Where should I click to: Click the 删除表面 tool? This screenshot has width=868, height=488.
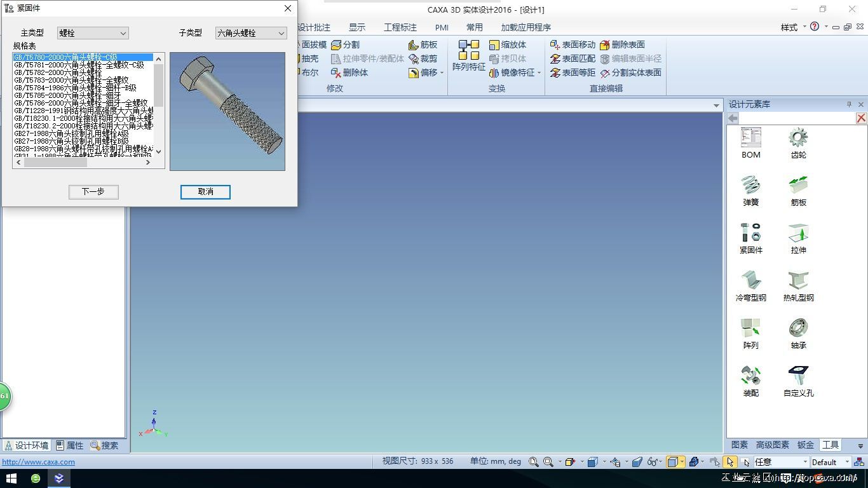[622, 44]
